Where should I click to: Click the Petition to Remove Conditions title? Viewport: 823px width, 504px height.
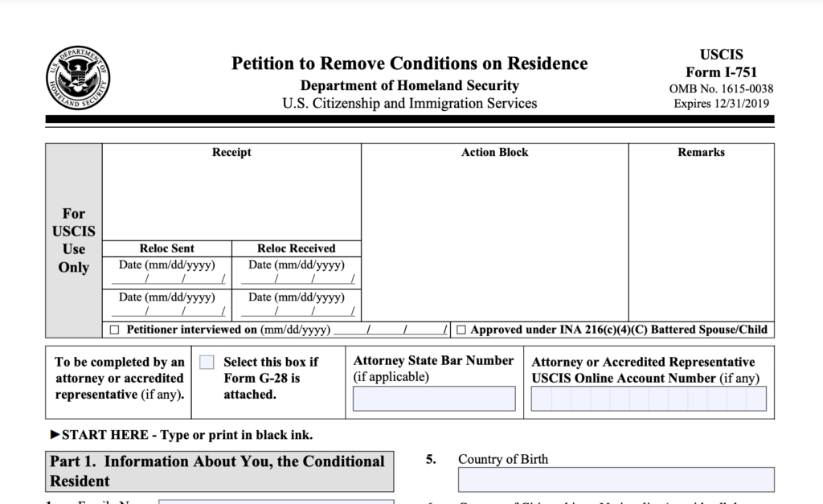click(409, 64)
